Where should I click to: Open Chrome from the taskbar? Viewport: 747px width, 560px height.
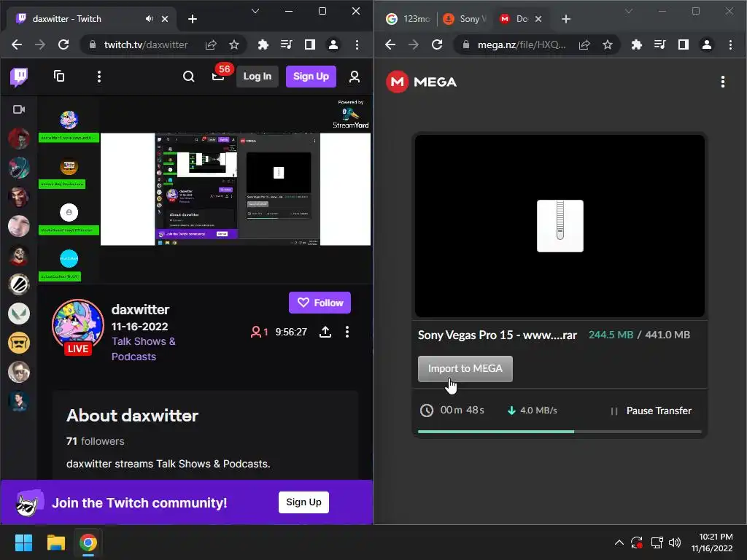point(88,542)
